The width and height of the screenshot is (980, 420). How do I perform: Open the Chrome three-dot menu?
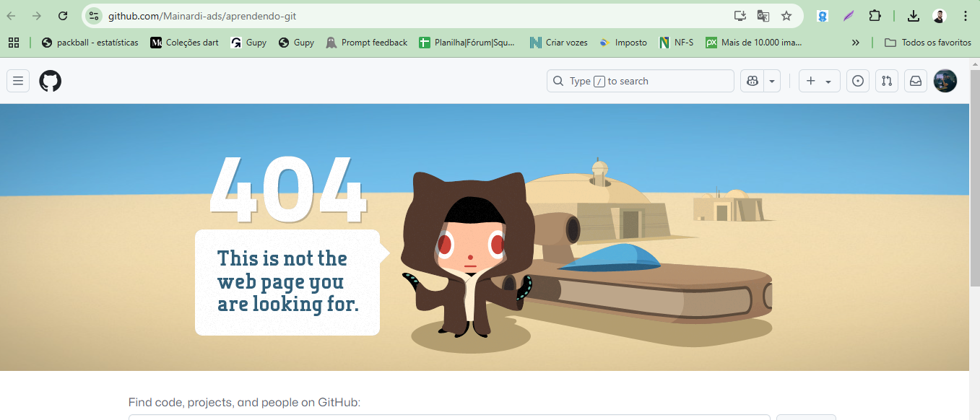pyautogui.click(x=966, y=16)
